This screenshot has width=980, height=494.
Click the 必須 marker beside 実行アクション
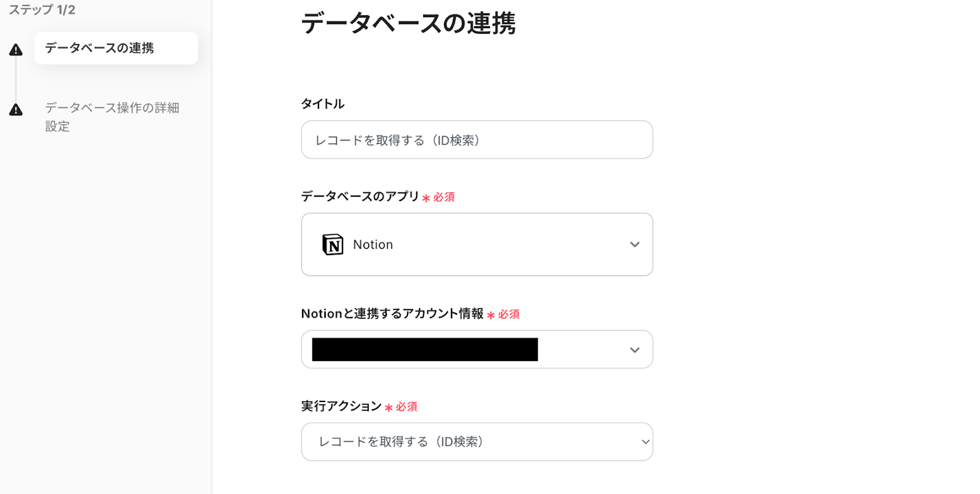406,407
